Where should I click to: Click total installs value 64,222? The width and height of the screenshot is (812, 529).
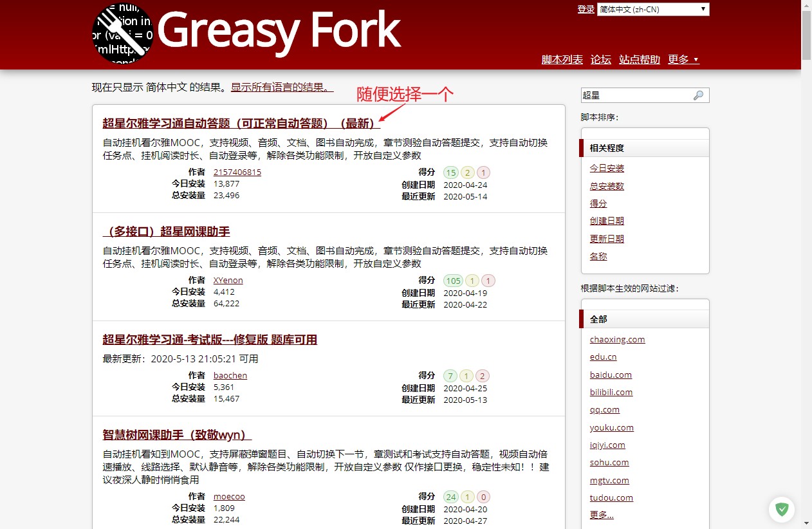click(226, 304)
